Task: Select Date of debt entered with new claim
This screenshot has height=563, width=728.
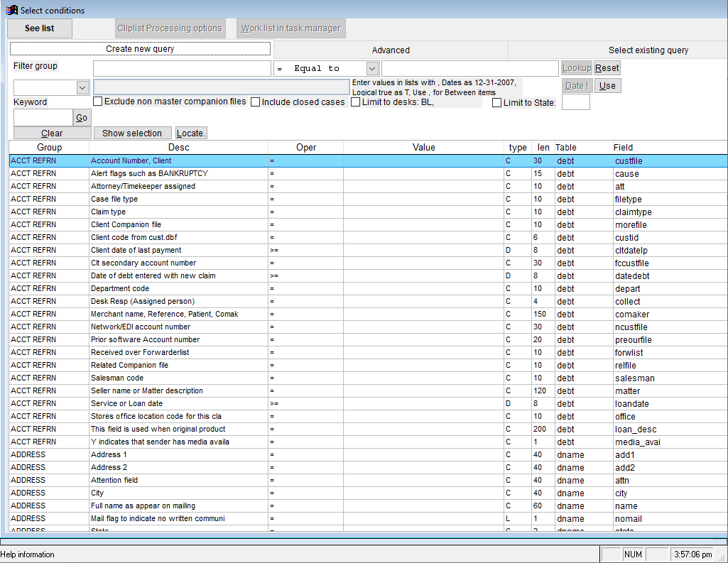Action: click(x=368, y=275)
